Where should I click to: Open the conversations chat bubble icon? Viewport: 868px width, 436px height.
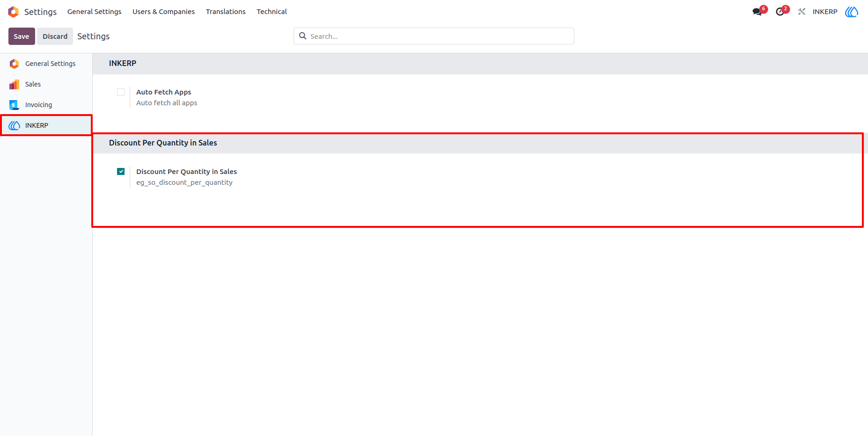pyautogui.click(x=757, y=12)
